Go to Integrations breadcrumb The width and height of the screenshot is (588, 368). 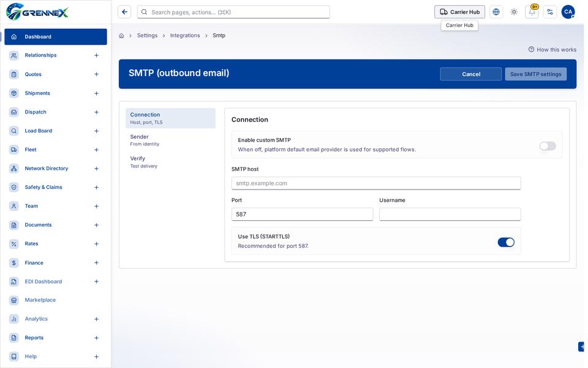(x=185, y=36)
